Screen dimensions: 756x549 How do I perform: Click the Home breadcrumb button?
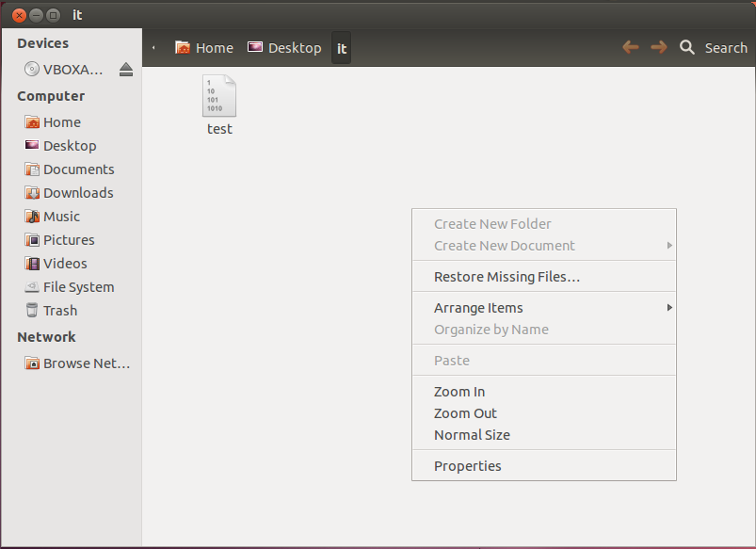click(x=204, y=48)
